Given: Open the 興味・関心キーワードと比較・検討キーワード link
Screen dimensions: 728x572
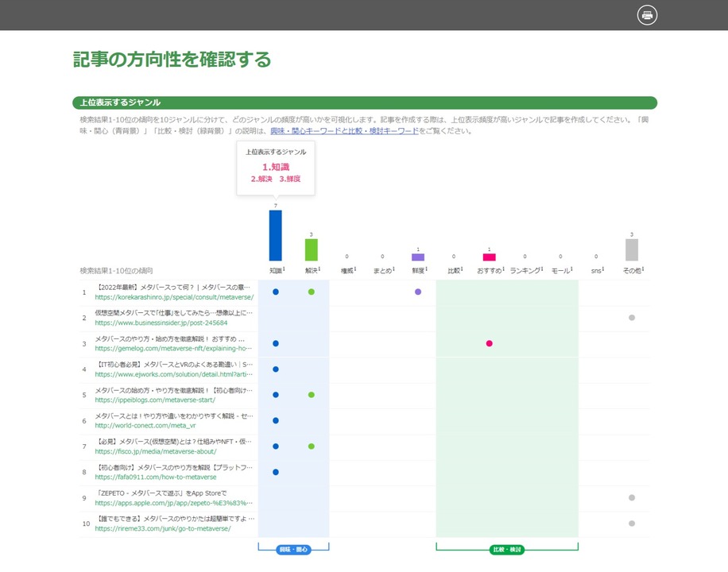Looking at the screenshot, I should (x=344, y=131).
